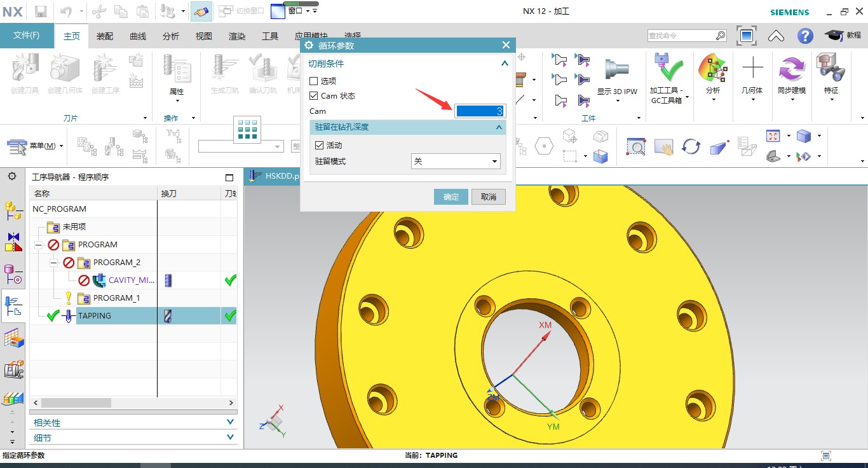Click the 确定 (OK) button
The width and height of the screenshot is (868, 468).
click(x=451, y=196)
